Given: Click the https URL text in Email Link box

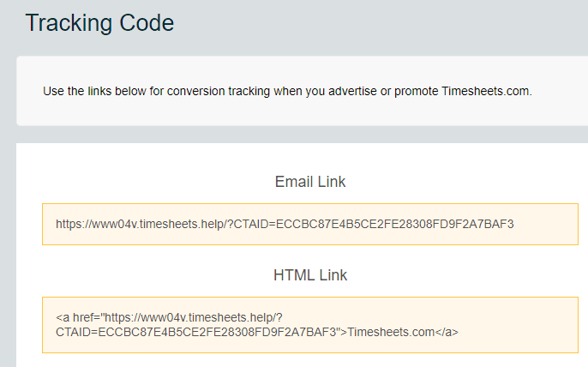Looking at the screenshot, I should 285,224.
